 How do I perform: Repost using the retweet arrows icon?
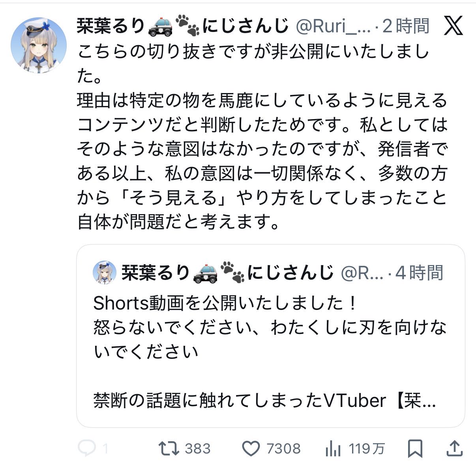169,448
